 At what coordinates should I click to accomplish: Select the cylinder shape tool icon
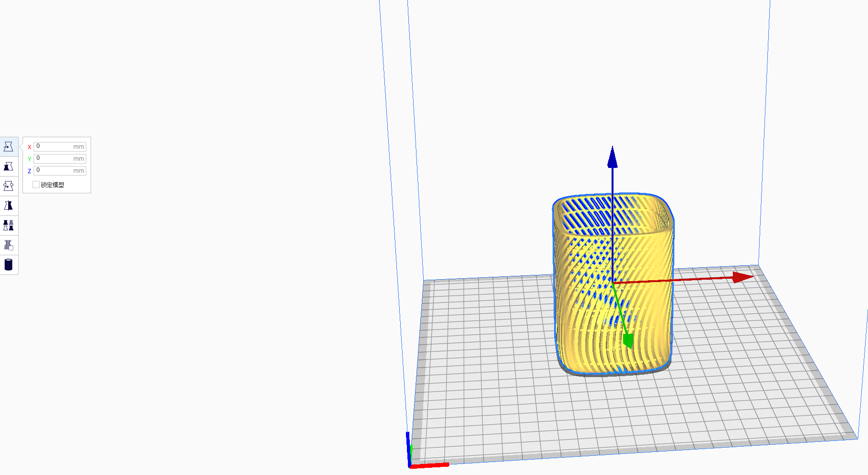9,264
